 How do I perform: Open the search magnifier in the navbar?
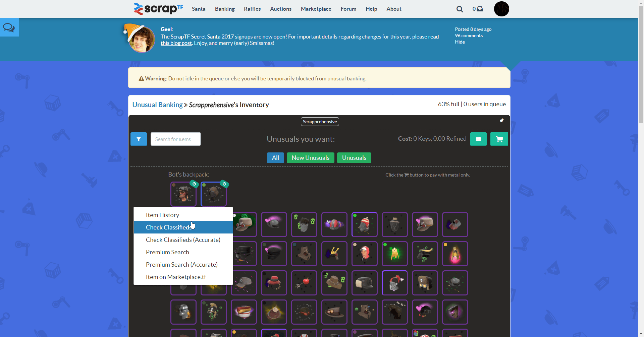(x=460, y=9)
